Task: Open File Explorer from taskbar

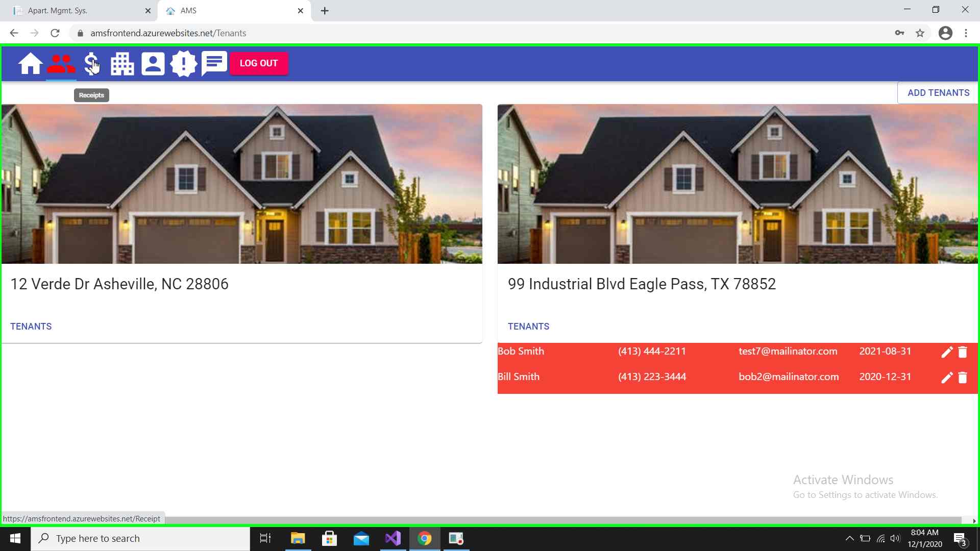Action: 298,539
